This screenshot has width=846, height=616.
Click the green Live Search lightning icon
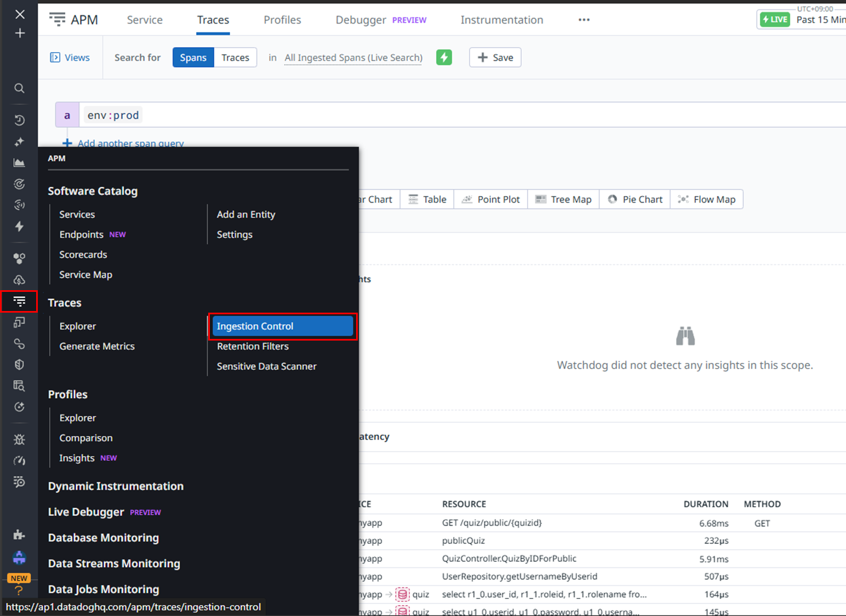(444, 57)
